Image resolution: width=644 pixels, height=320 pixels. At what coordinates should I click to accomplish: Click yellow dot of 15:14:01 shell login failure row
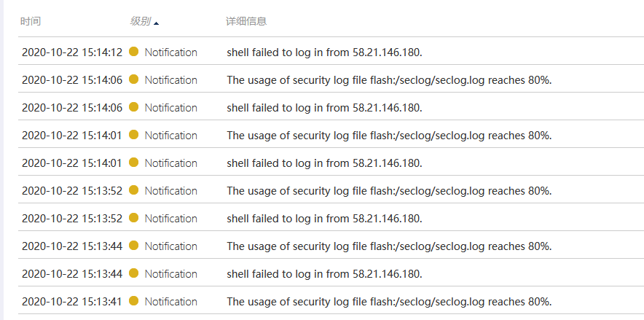pos(133,163)
